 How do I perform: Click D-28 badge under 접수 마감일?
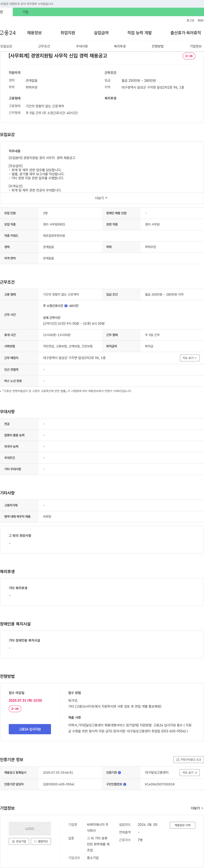15,709
